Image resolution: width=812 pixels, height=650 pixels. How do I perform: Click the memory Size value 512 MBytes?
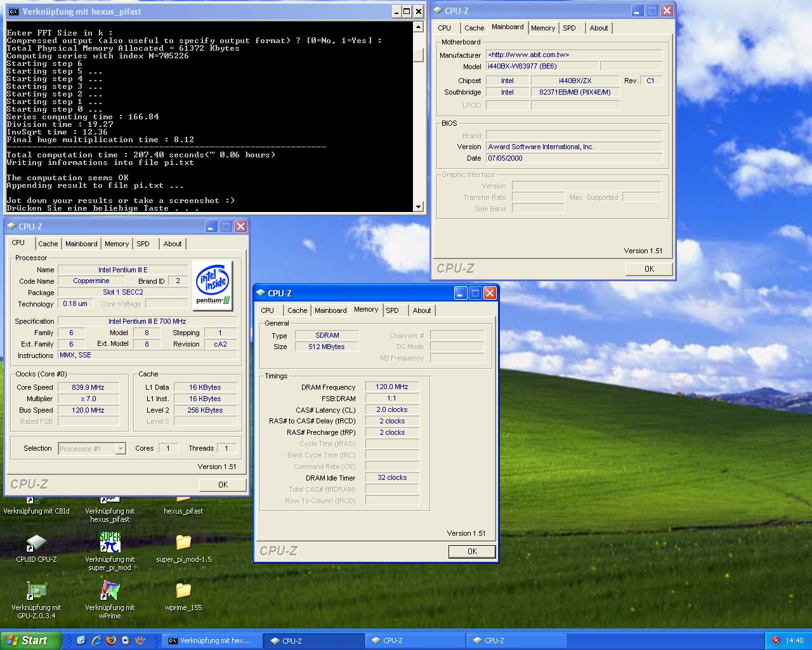(327, 347)
